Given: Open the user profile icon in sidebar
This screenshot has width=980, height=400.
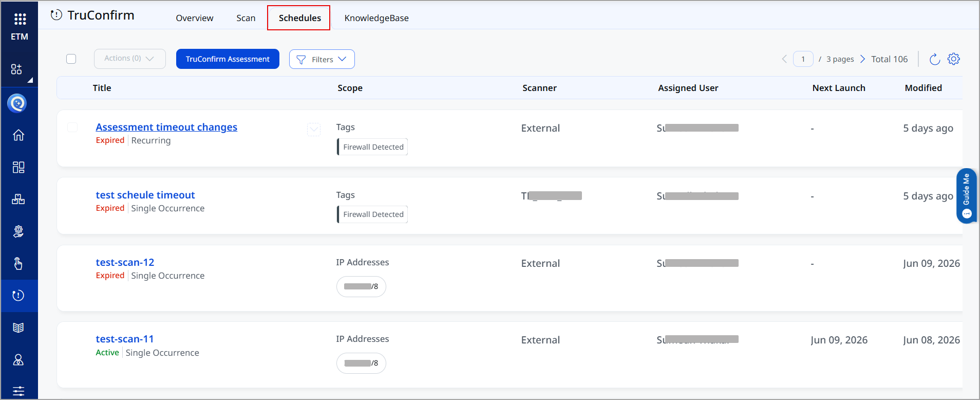Looking at the screenshot, I should pyautogui.click(x=18, y=360).
